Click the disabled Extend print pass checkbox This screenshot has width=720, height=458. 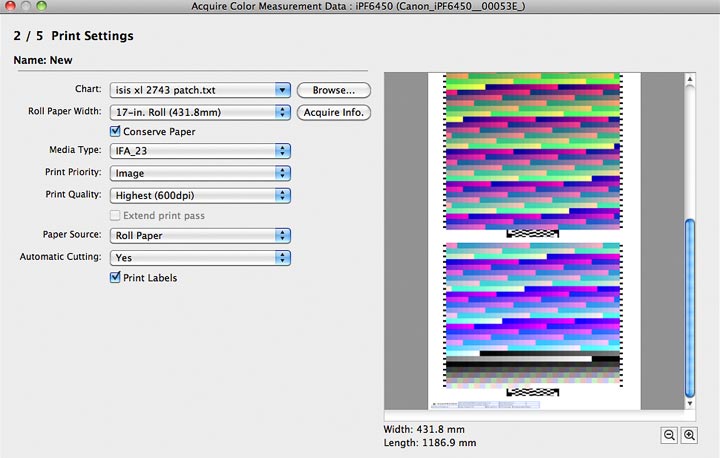115,215
